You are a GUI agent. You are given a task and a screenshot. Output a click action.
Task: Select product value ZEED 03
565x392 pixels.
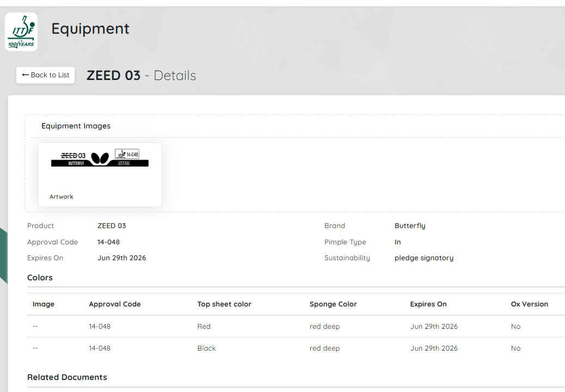[x=112, y=226]
